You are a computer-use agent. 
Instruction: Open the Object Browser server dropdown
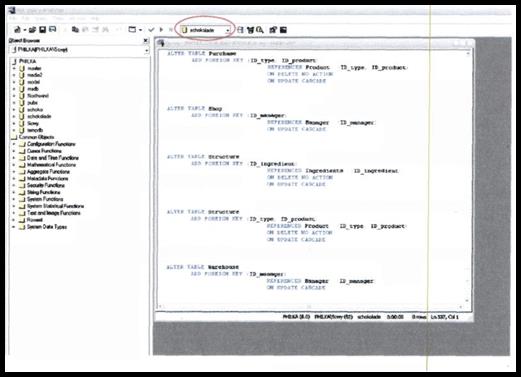(146, 50)
